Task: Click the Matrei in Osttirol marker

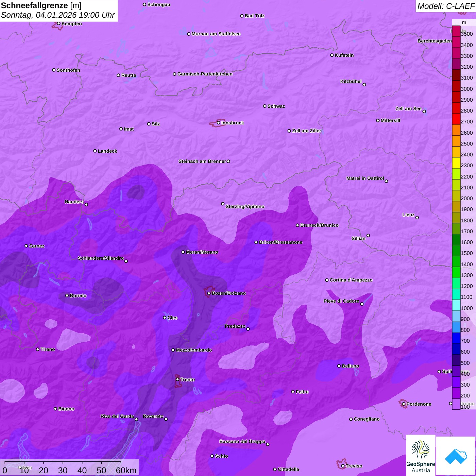Action: [386, 181]
